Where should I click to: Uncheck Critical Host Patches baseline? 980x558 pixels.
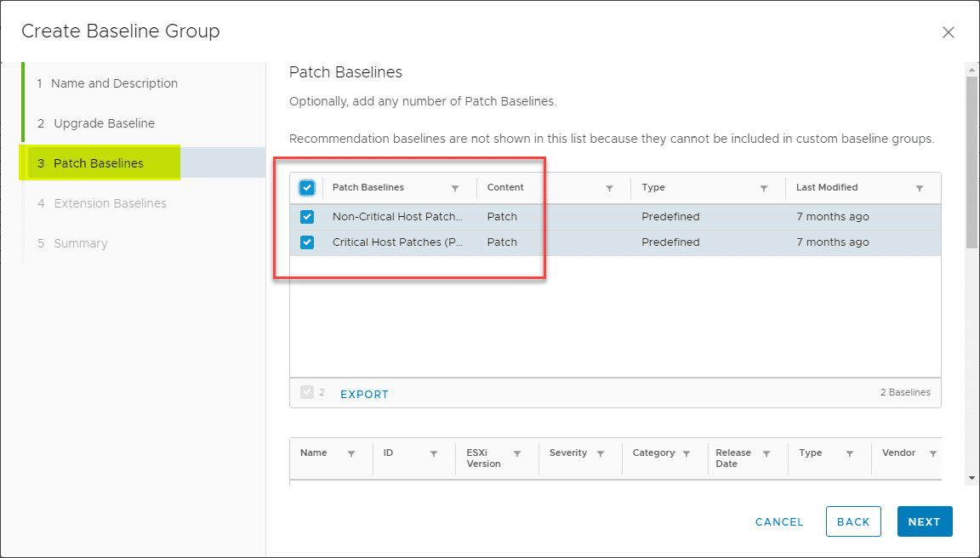307,242
